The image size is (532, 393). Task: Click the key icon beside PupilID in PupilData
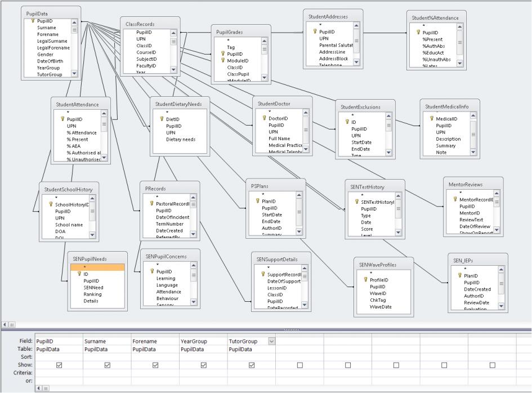pyautogui.click(x=33, y=21)
